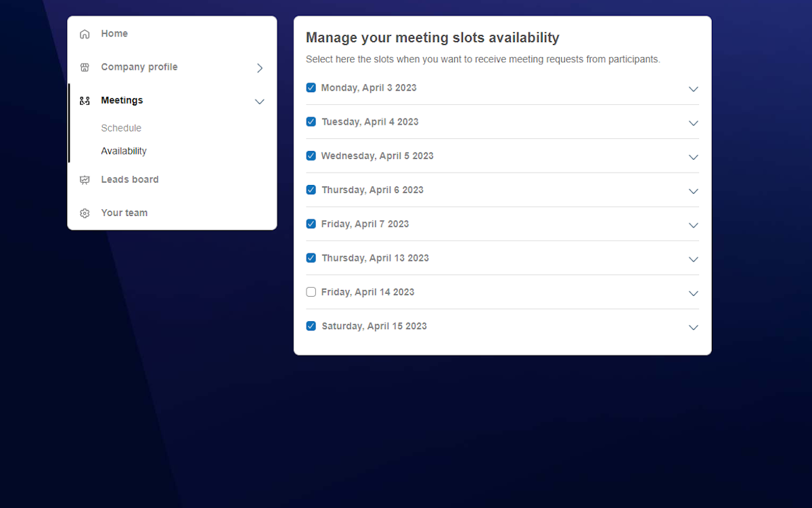
Task: Expand Saturday, April 15 2023 details
Action: [693, 327]
